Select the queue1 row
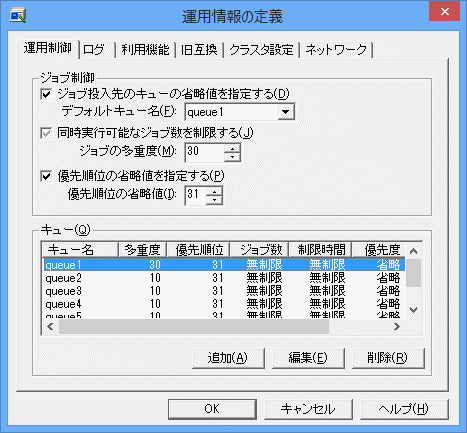Screen dimensions: 467x433 tap(224, 265)
